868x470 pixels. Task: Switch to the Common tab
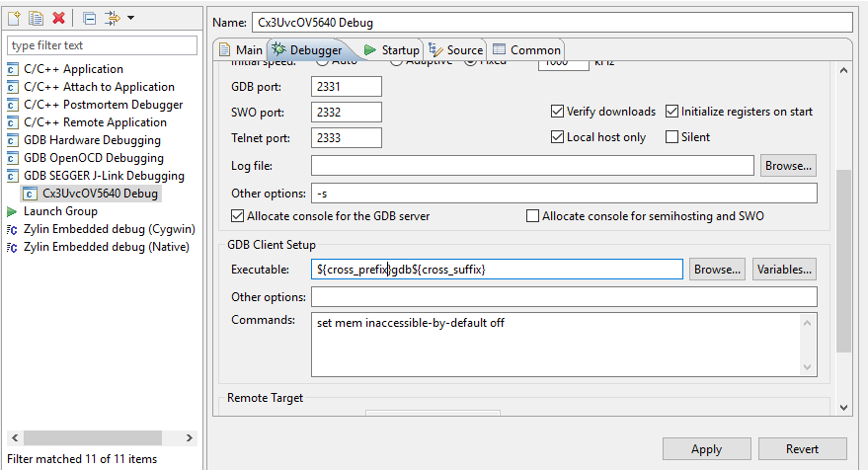(x=526, y=49)
